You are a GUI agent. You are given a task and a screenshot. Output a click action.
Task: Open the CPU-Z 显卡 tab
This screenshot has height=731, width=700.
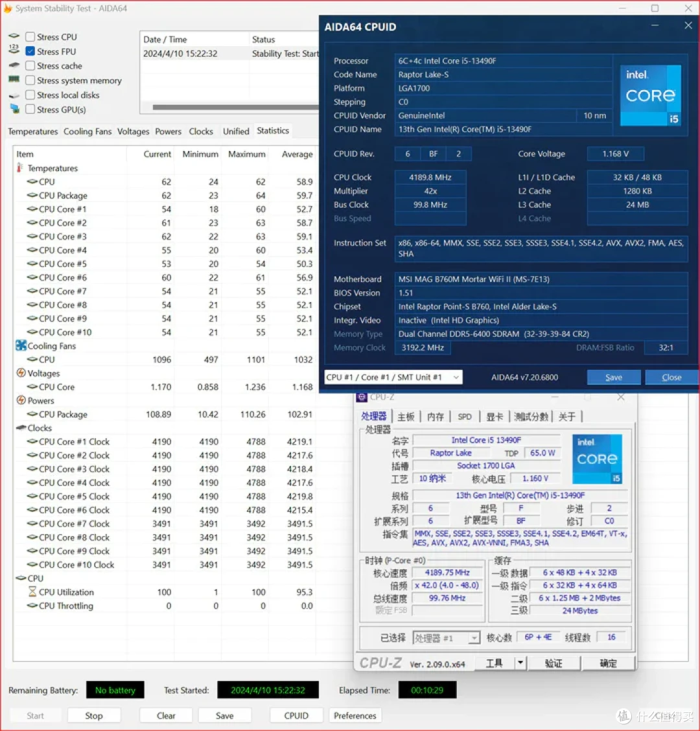click(x=495, y=416)
